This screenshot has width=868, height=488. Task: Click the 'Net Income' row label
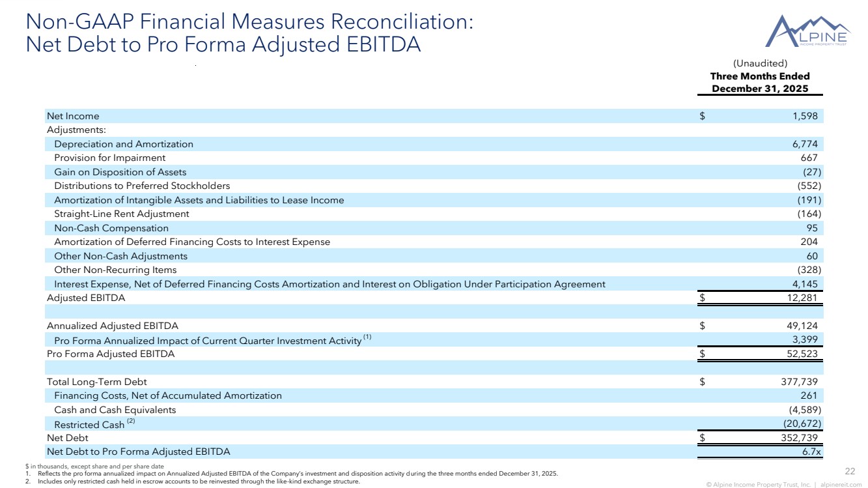(73, 116)
